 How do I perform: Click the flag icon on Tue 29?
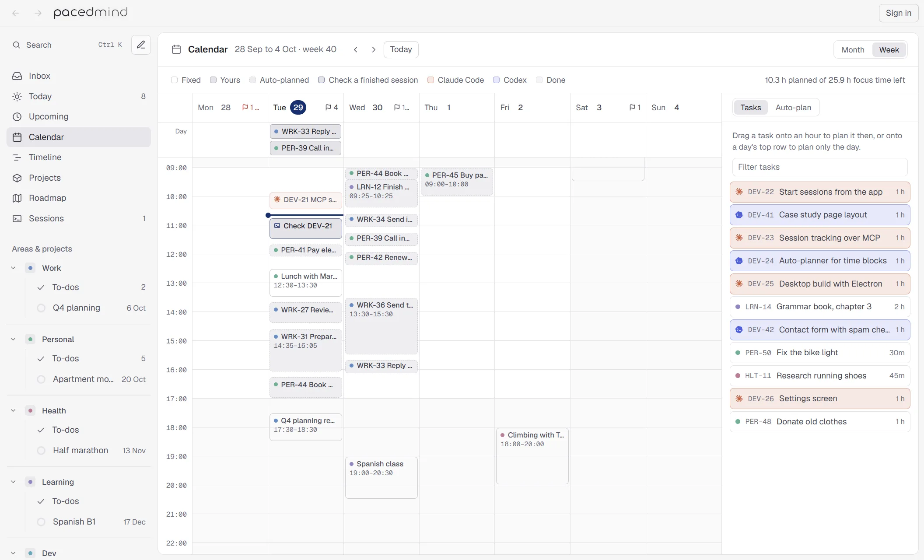pos(328,108)
